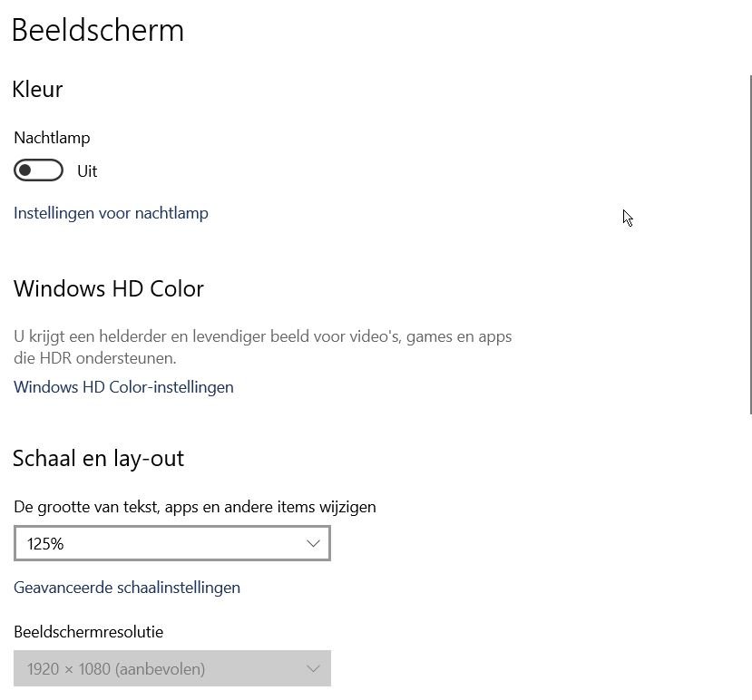Toggle the Nachtlamp switch

(x=38, y=170)
